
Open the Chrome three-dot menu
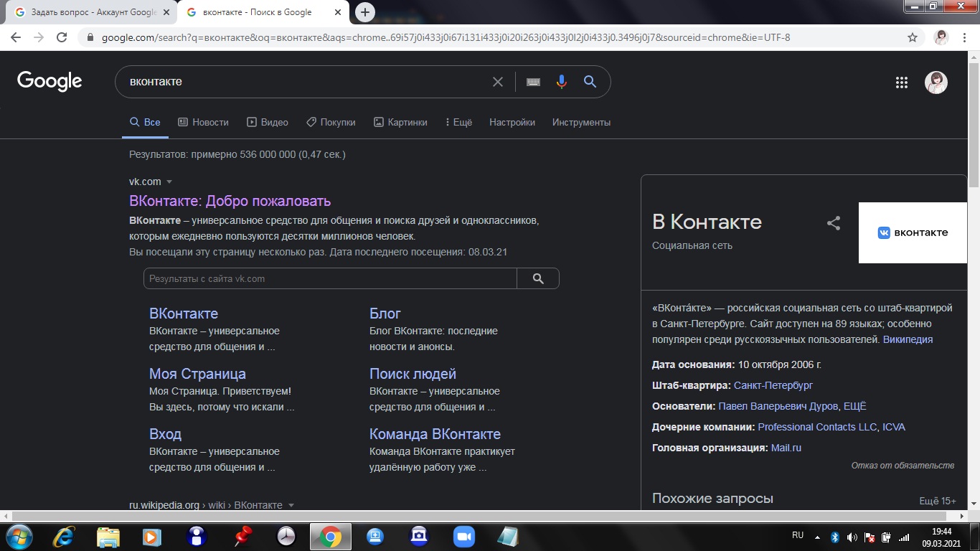click(x=966, y=37)
